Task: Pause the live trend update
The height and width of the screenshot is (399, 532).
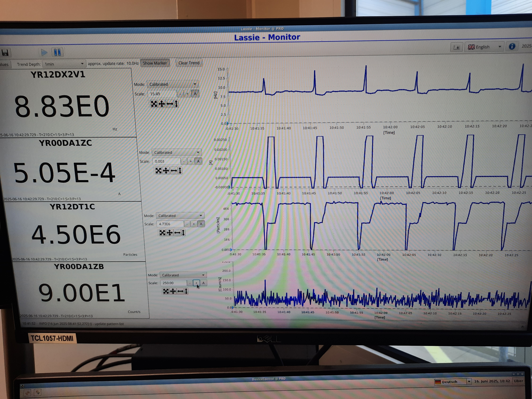Action: point(57,52)
